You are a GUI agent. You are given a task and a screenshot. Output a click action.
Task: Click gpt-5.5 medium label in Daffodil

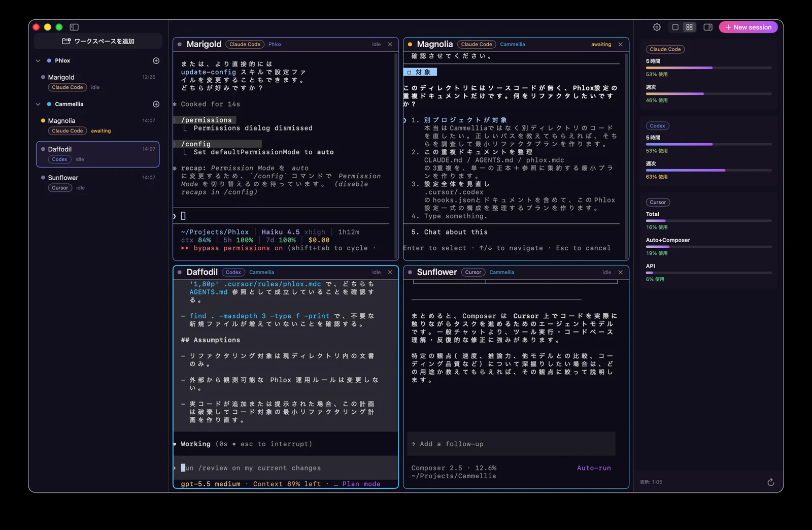pyautogui.click(x=211, y=484)
